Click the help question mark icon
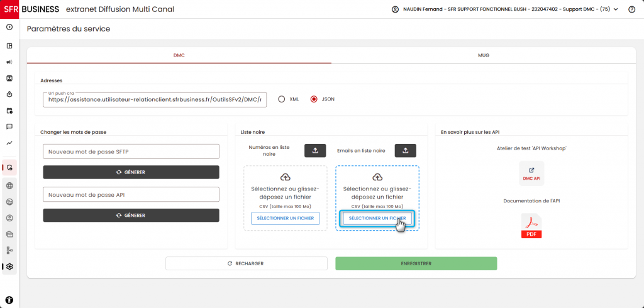 [x=631, y=9]
